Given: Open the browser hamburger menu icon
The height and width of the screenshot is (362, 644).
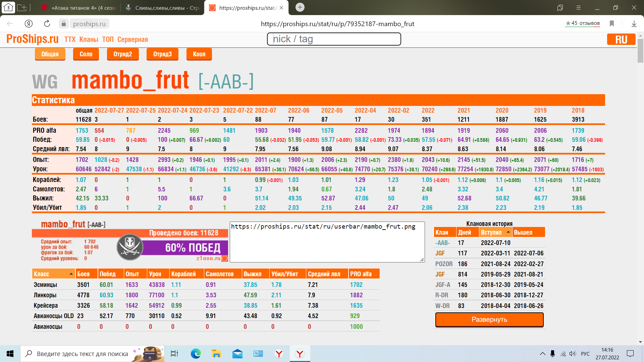Looking at the screenshot, I should [578, 7].
